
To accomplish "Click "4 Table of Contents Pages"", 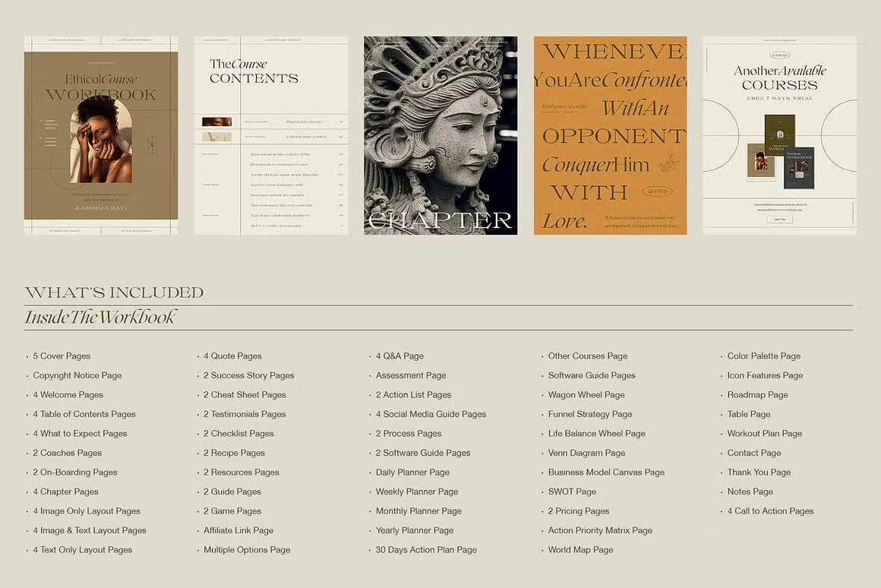I will click(84, 414).
